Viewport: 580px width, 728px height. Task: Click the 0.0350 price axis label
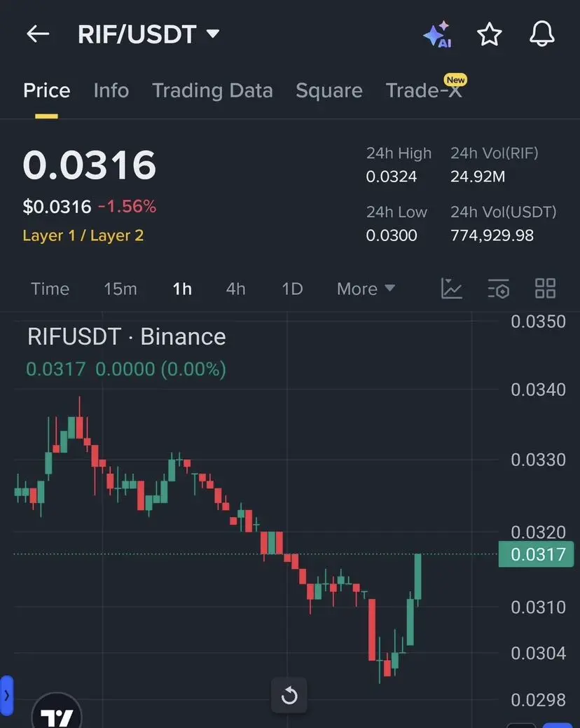pyautogui.click(x=538, y=322)
